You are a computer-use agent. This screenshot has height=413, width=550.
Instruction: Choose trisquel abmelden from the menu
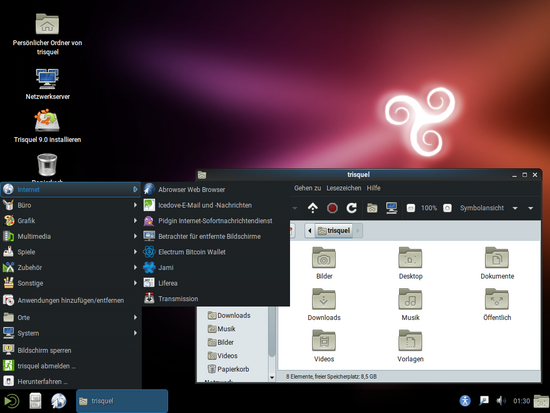71,366
